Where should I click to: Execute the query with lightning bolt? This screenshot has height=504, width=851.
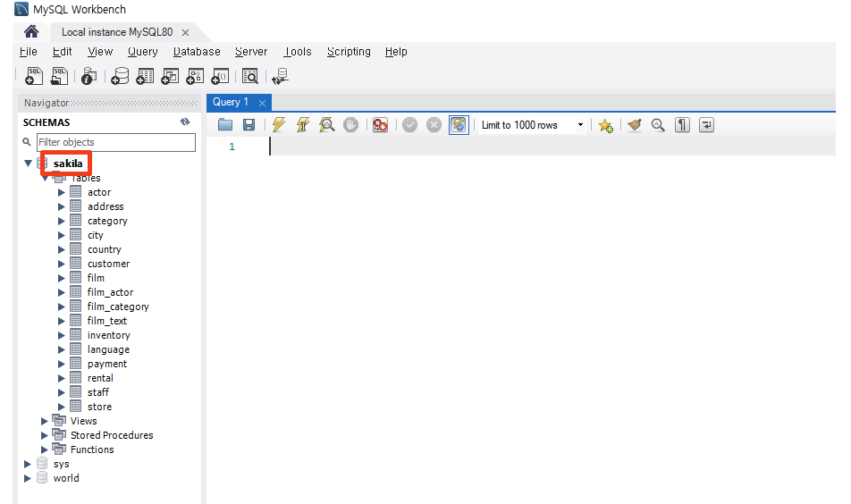[279, 125]
